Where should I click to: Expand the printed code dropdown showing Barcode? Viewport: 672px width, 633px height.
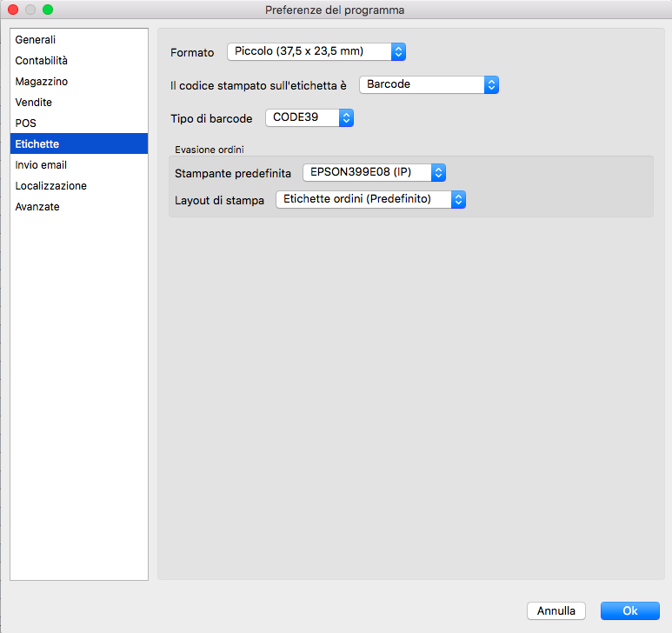pyautogui.click(x=429, y=84)
